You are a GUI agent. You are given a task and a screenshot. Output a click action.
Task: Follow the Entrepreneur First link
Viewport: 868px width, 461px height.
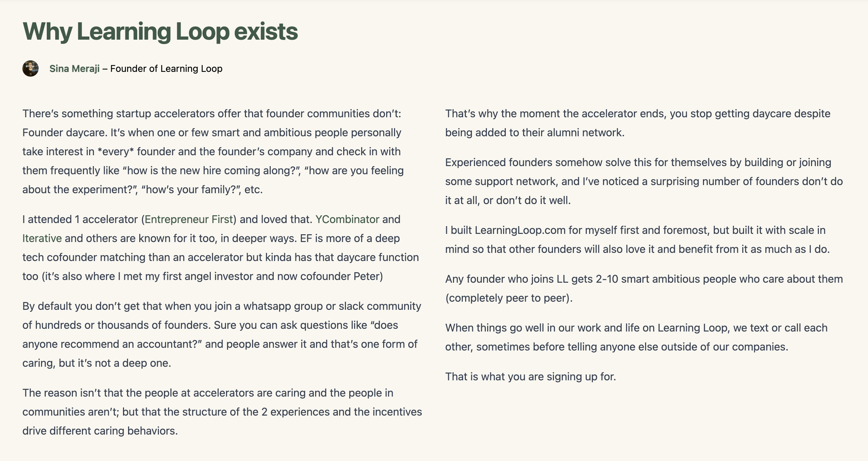[x=189, y=219]
